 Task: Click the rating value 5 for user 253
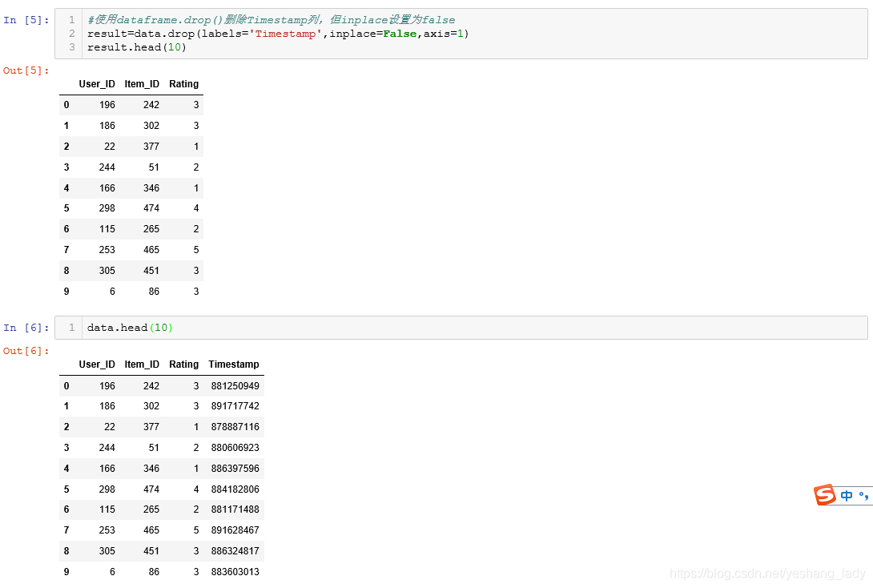pos(195,249)
